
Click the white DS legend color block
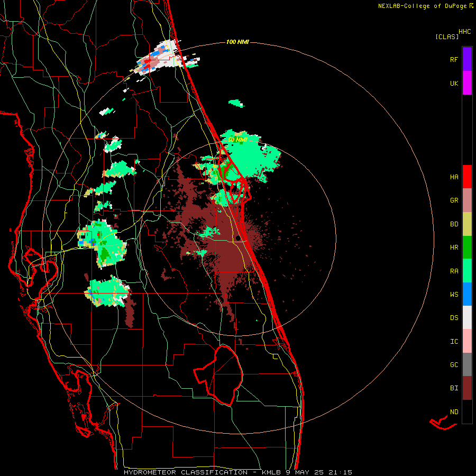467,317
